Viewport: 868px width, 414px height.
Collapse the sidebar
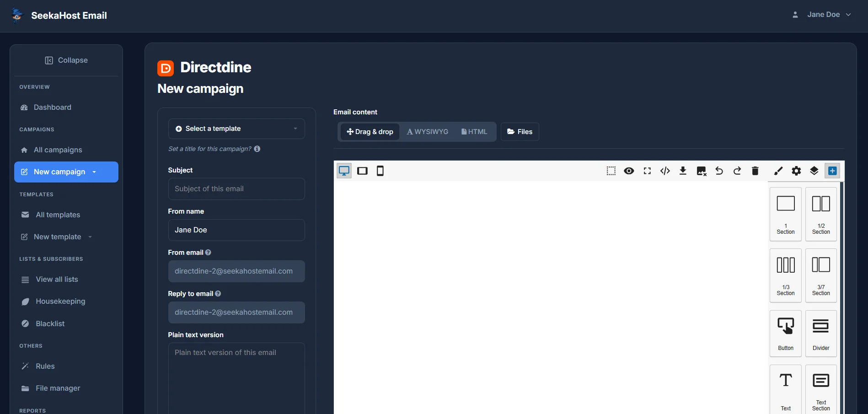coord(66,60)
